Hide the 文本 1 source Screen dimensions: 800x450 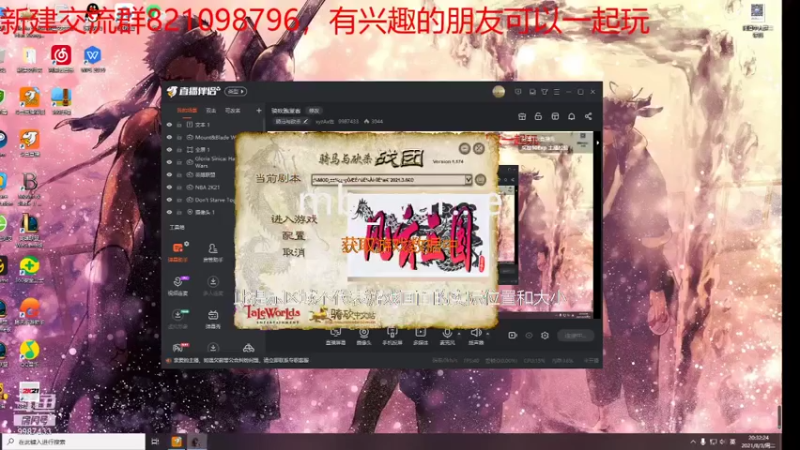click(169, 124)
